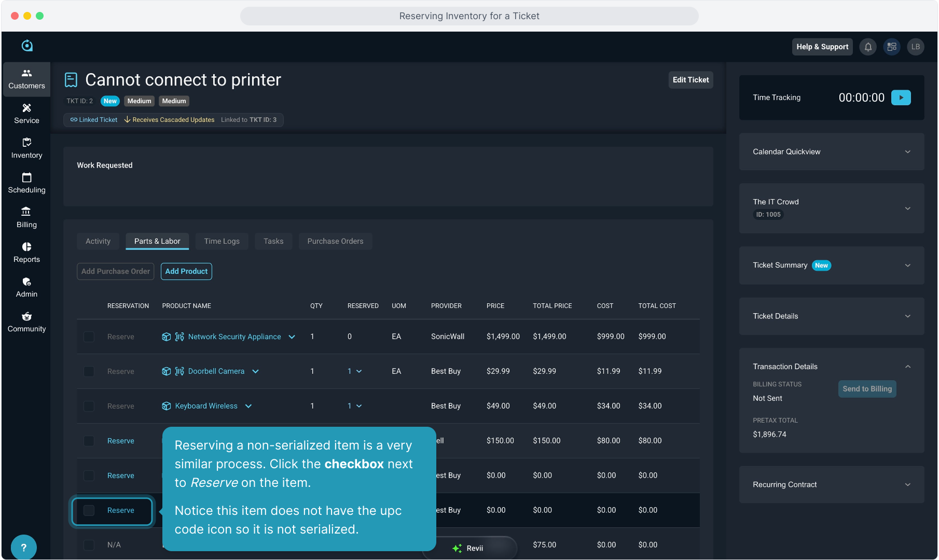Open the Billing sidebar icon
The image size is (939, 560).
point(26,218)
